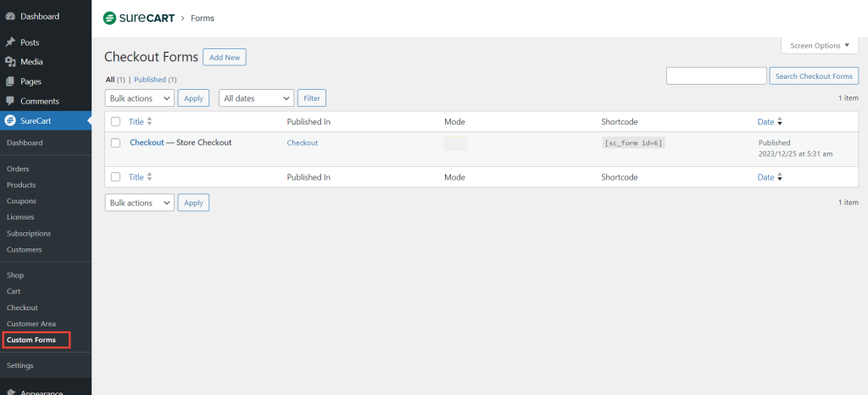Viewport: 868px width, 395px height.
Task: Open Checkout link in Published In column
Action: [x=303, y=142]
